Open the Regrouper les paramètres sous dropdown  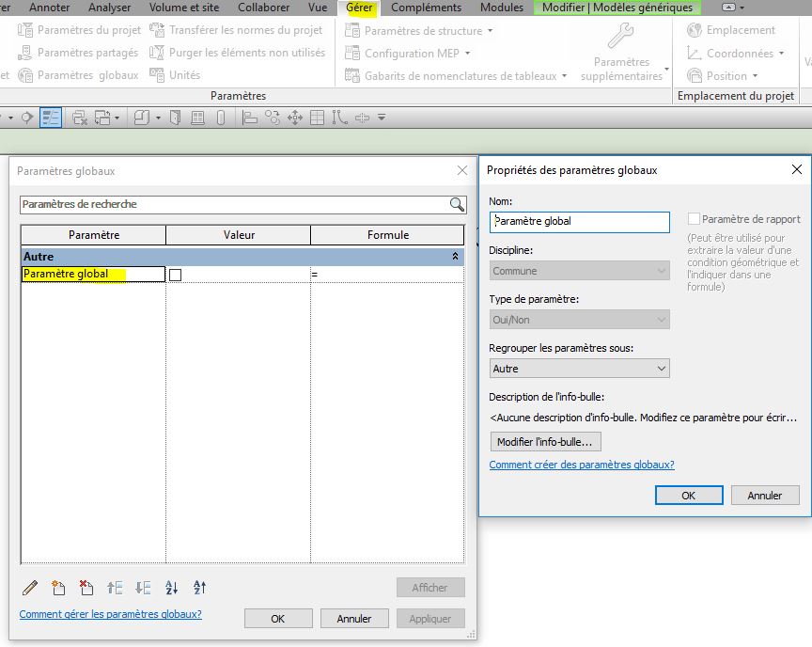tap(579, 369)
